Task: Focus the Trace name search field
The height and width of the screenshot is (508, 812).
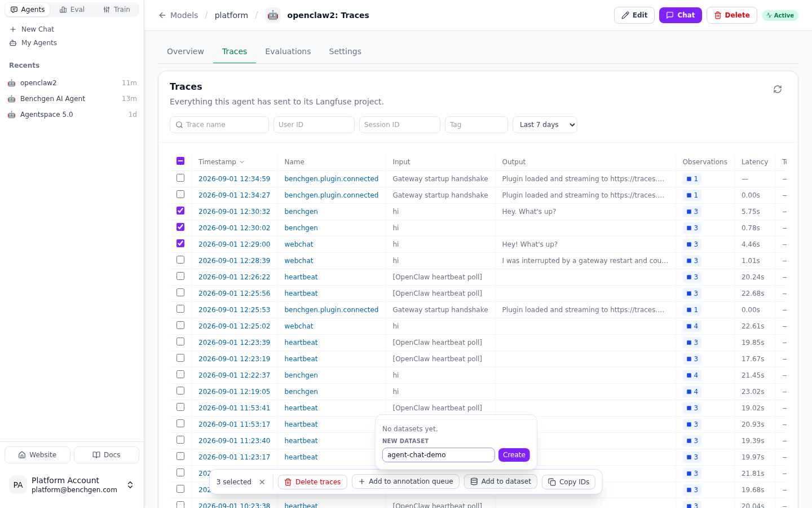Action: [x=219, y=125]
